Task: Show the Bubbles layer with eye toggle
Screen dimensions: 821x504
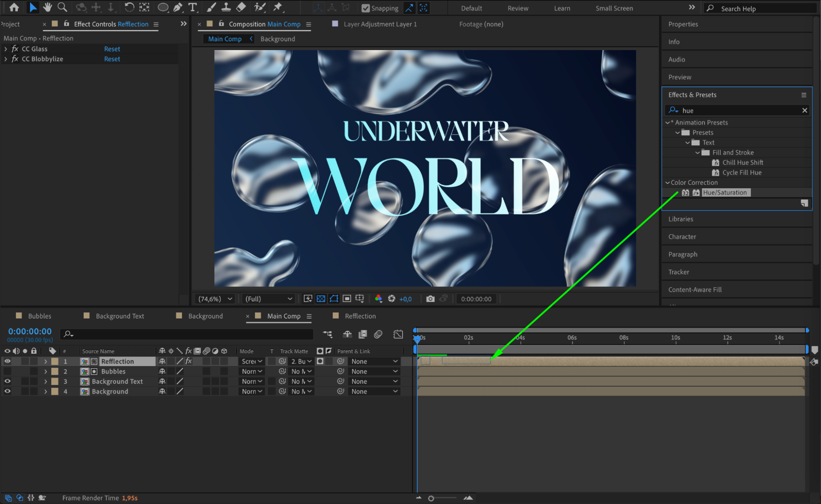Action: (7, 371)
